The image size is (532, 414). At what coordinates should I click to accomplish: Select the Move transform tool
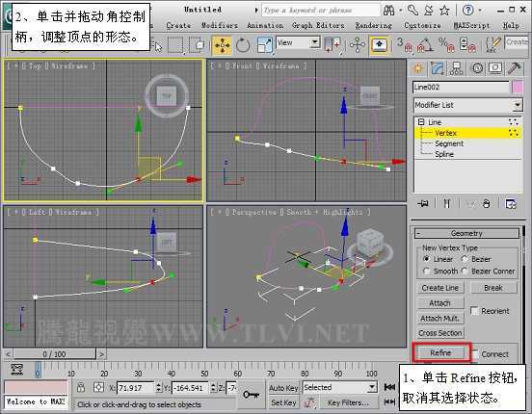(222, 45)
